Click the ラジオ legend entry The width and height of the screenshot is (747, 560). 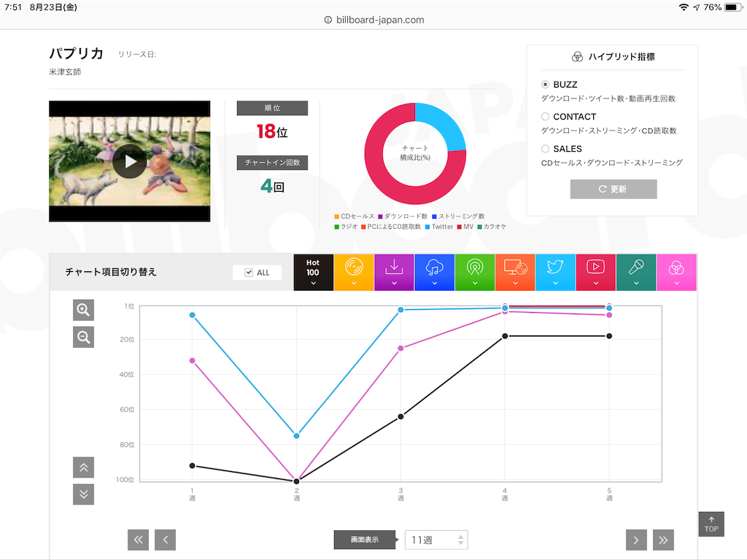pos(346,227)
